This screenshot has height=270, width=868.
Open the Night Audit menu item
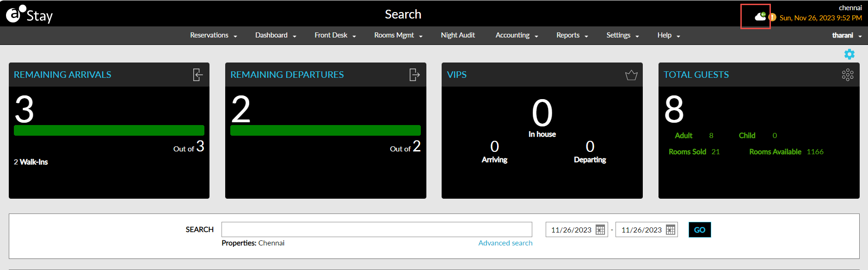tap(458, 35)
